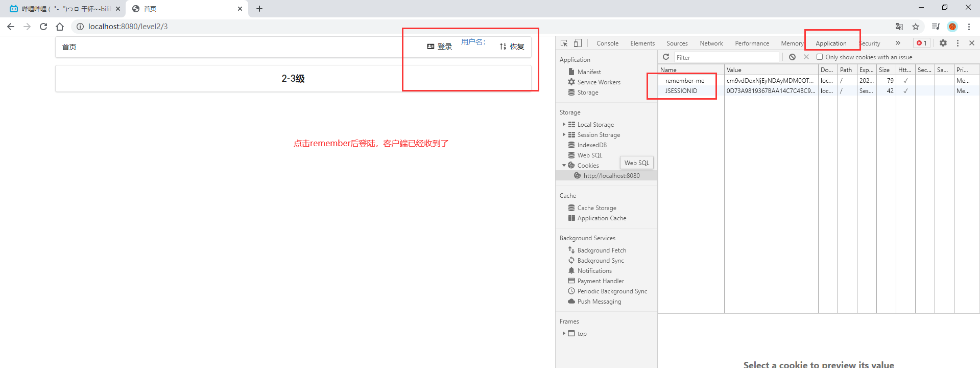
Task: Switch to the Performance tab
Action: tap(752, 43)
